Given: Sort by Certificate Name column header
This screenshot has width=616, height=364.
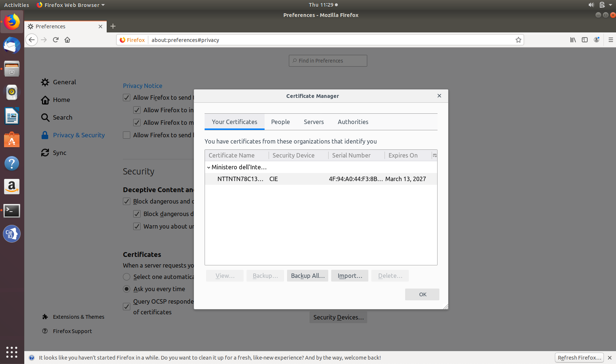Looking at the screenshot, I should click(x=237, y=155).
